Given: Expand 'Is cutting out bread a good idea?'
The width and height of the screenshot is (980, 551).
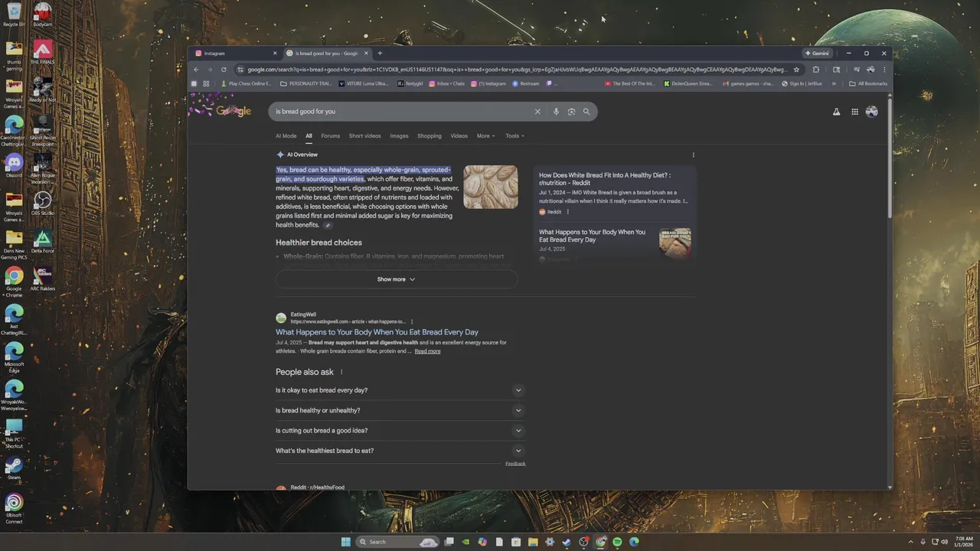Looking at the screenshot, I should pos(400,430).
